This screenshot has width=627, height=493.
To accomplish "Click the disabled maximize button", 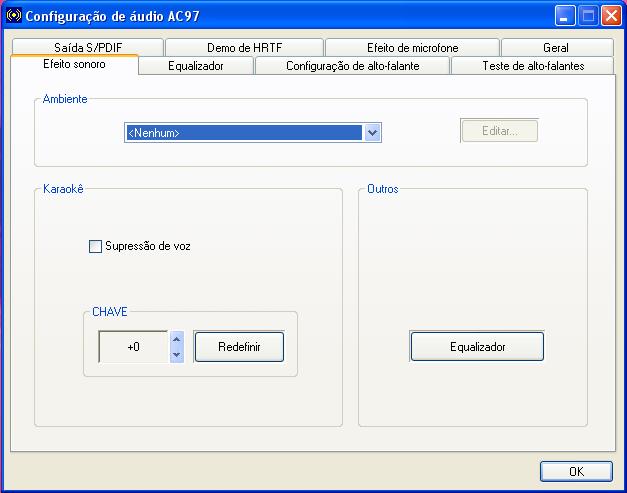I will click(x=588, y=16).
